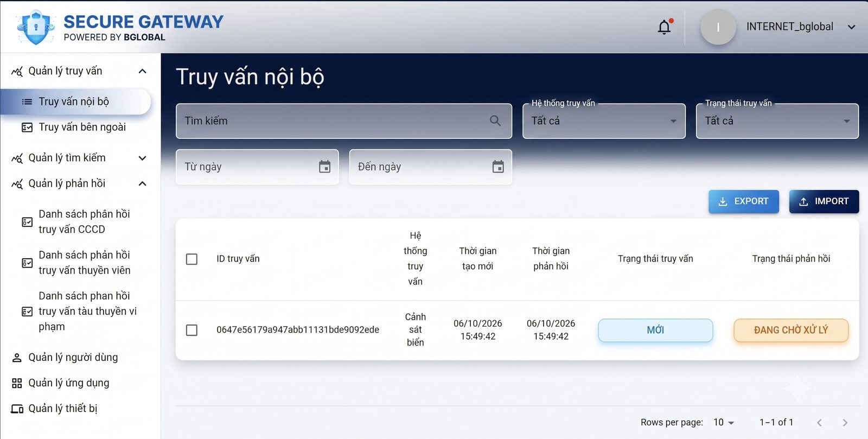Click the Quản lý tìm kiếm chart icon

[17, 158]
